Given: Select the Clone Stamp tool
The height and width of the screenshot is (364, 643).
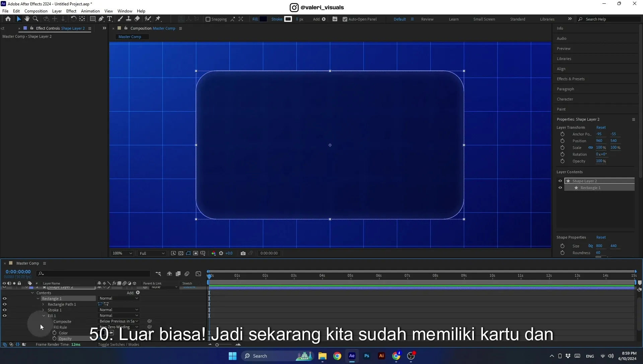Looking at the screenshot, I should [129, 19].
